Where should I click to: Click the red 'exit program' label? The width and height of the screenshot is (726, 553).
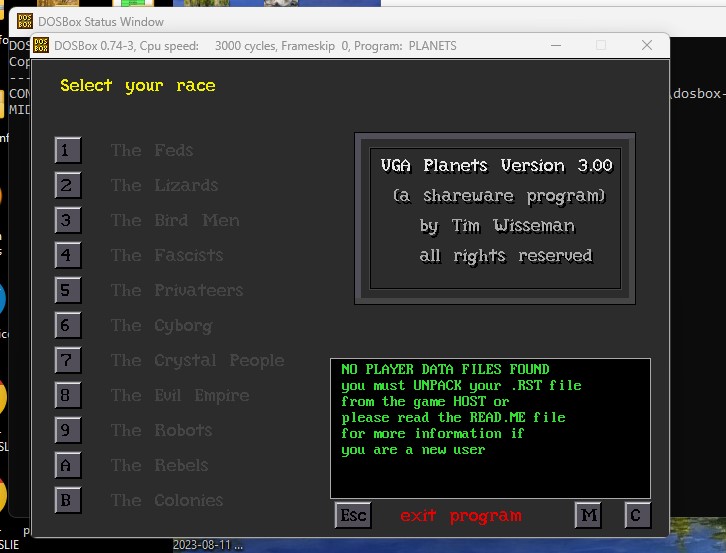(461, 515)
